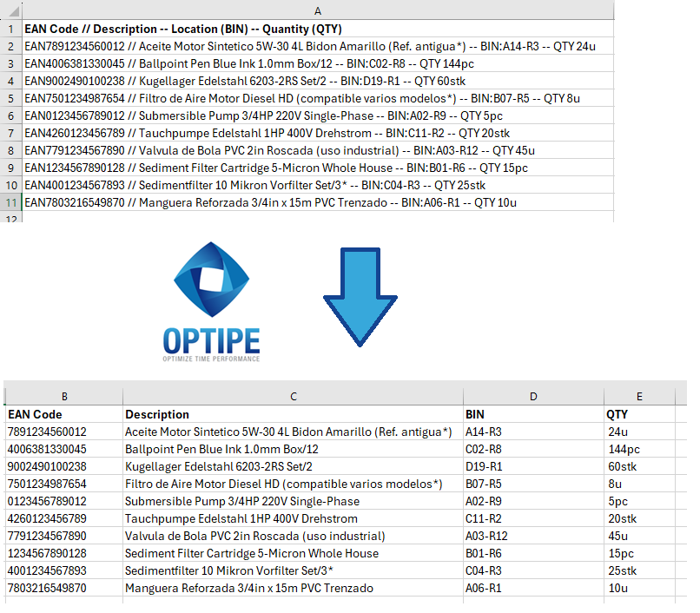Click raw row EAN1234567890128 Sediment Filter
This screenshot has height=613, width=700.
click(x=318, y=168)
